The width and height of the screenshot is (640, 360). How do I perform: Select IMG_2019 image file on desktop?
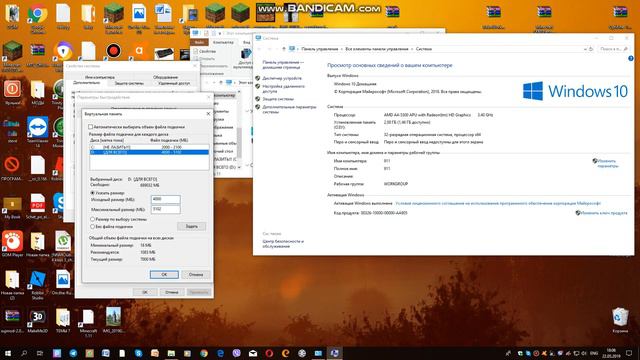coord(113,320)
